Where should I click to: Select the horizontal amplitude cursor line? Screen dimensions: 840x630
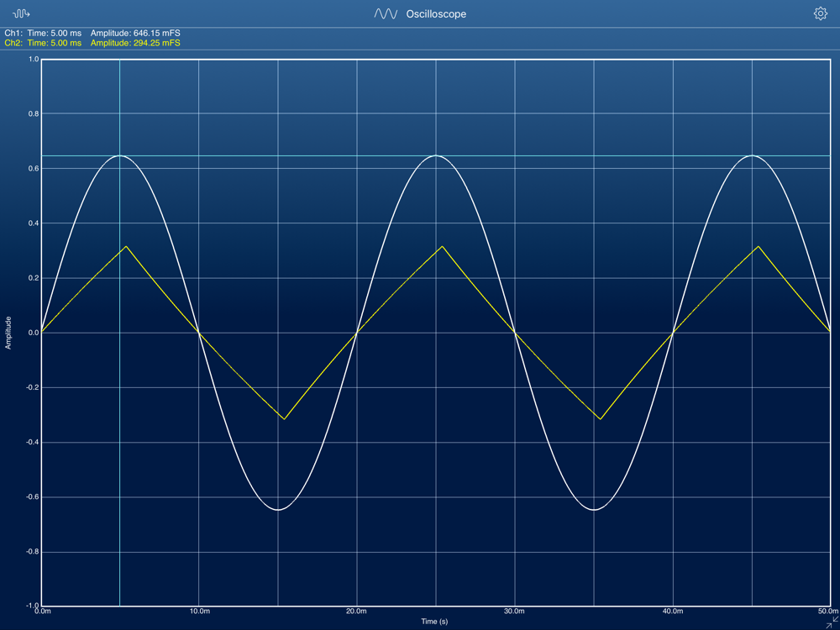tap(504, 155)
